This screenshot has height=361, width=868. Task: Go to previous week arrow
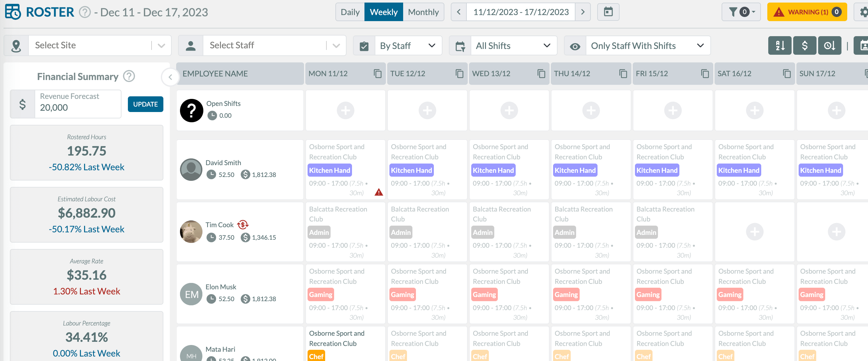tap(458, 12)
